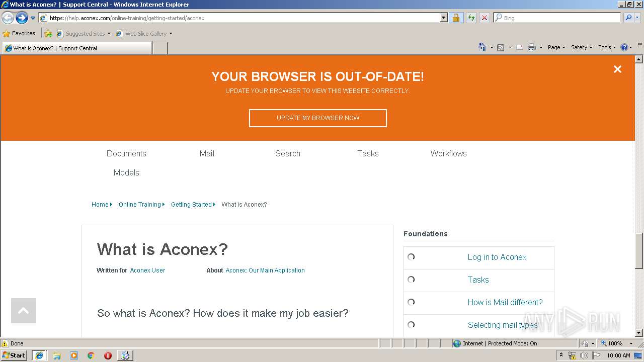Go back with the browser Back arrow
Image resolution: width=644 pixels, height=362 pixels.
tap(8, 18)
